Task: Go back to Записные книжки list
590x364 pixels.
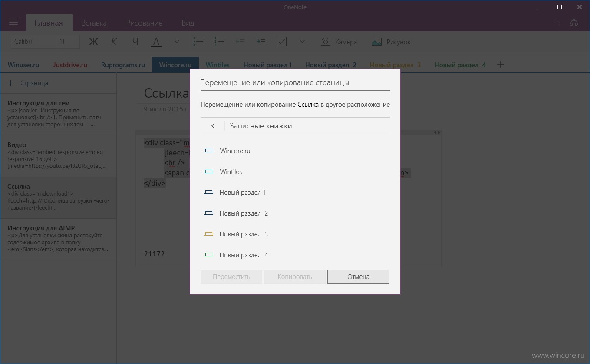Action: [213, 126]
